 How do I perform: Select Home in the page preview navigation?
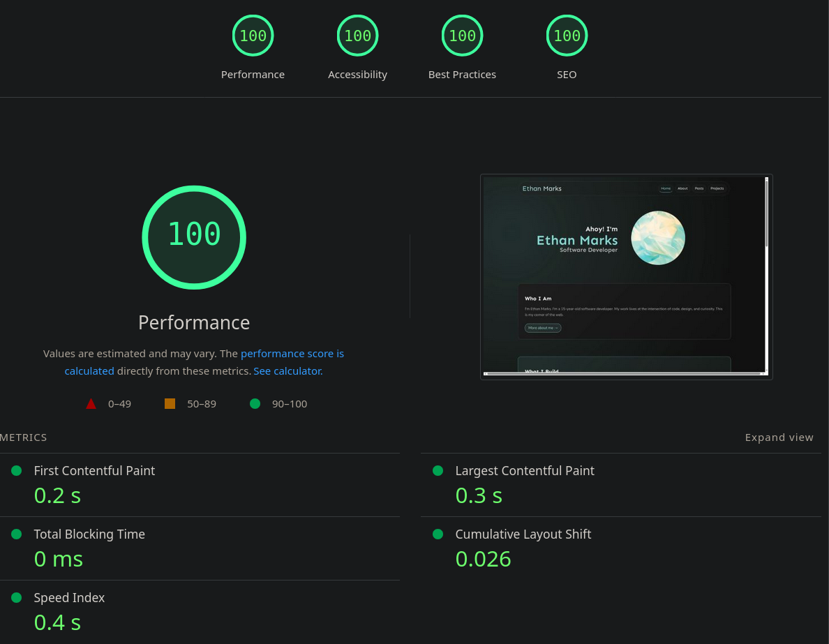(x=666, y=188)
